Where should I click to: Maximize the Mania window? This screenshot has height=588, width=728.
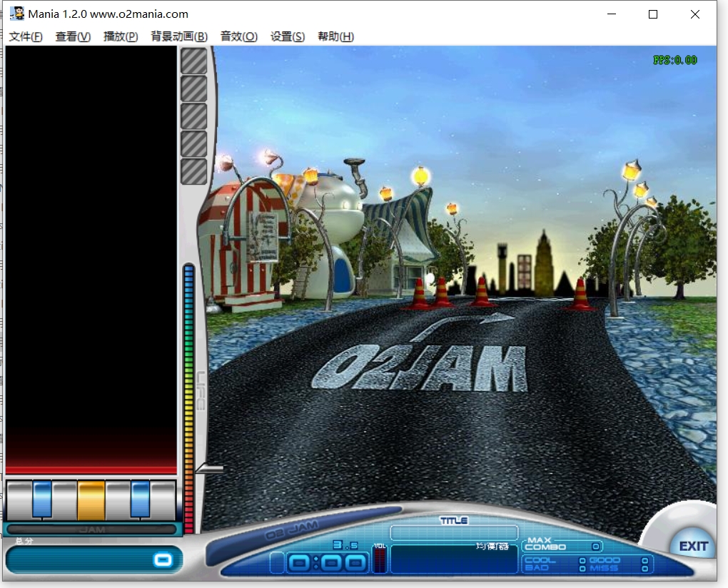[653, 14]
